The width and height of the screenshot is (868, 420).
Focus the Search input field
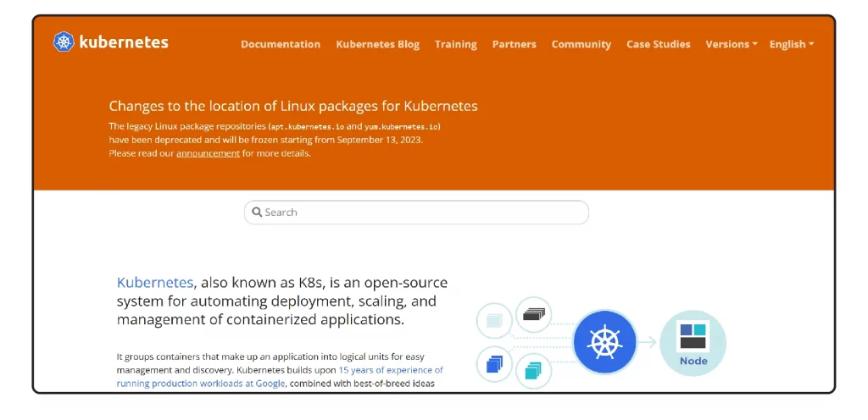(424, 213)
